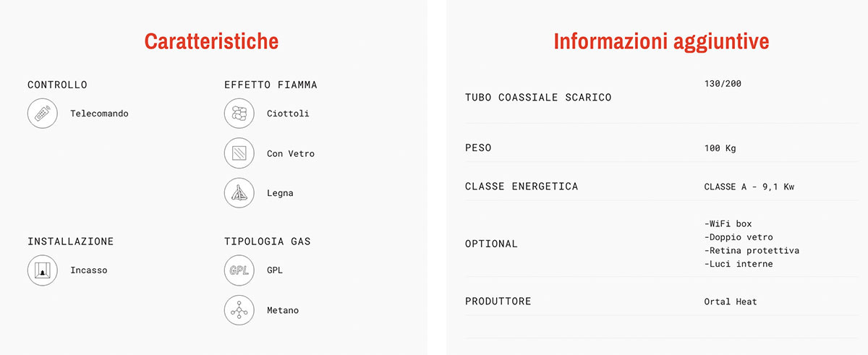This screenshot has width=868, height=355.
Task: Select the Ortal Heat producer value
Action: [730, 301]
